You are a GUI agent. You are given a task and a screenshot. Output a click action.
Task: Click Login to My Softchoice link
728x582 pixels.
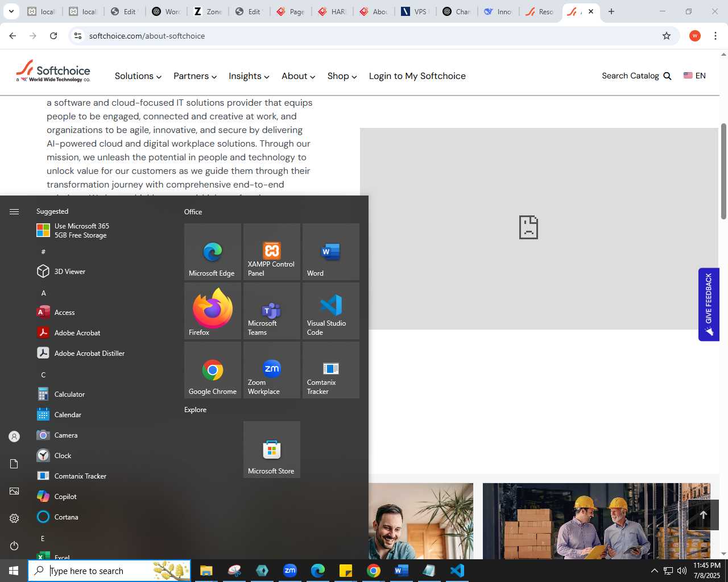[x=417, y=76]
